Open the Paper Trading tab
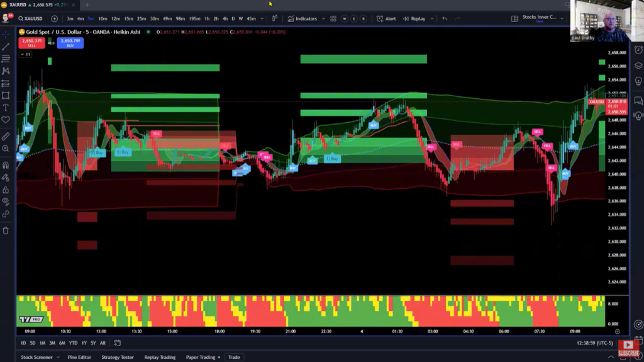The width and height of the screenshot is (644, 362). 201,357
